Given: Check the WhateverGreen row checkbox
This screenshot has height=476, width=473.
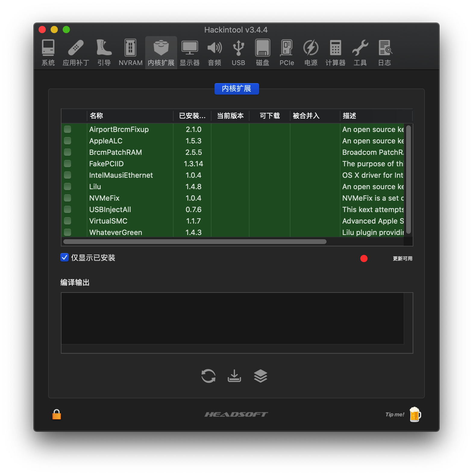Looking at the screenshot, I should pyautogui.click(x=67, y=232).
